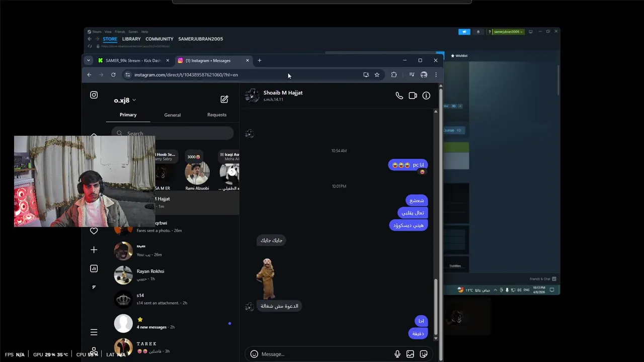Viewport: 644px width, 362px height.
Task: Compose a new message with the pencil icon
Action: tap(224, 100)
